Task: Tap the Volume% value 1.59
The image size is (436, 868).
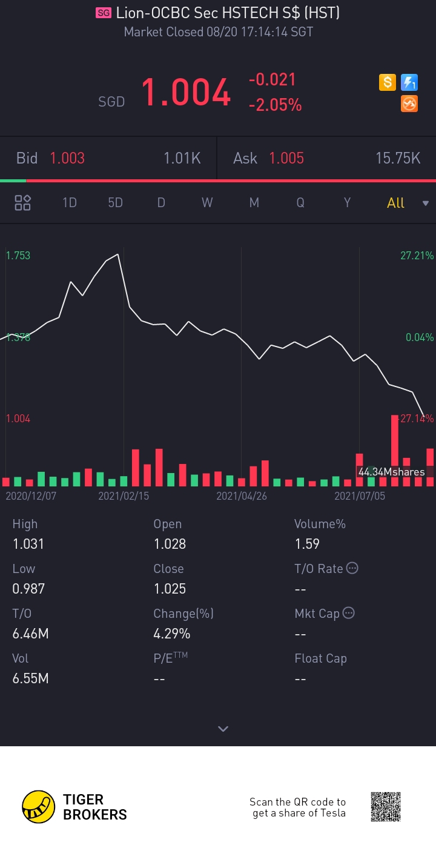Action: click(x=307, y=544)
